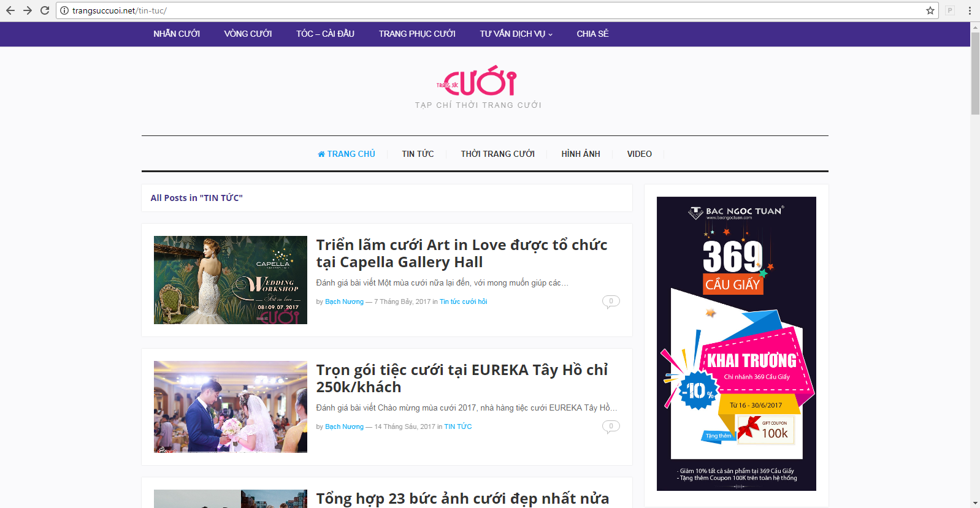Click the TẠP CHÍ THỜI TRANG CƯỚI tagline
980x508 pixels.
tap(478, 105)
